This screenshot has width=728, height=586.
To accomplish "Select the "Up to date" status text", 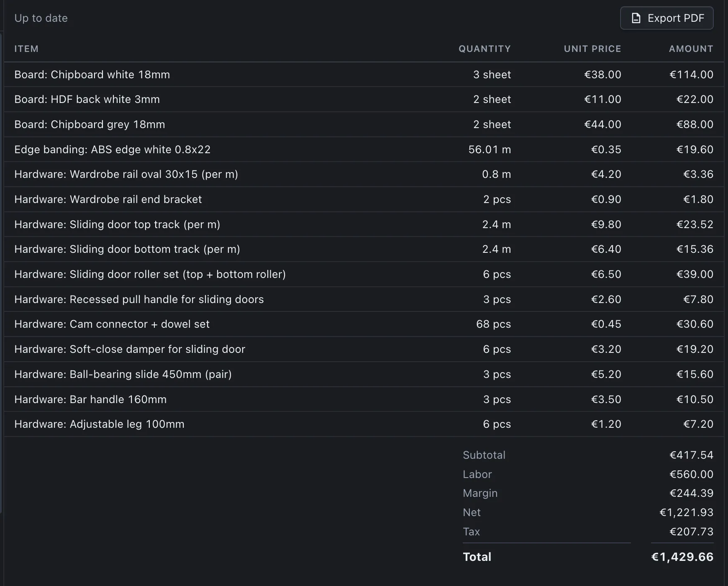I will point(41,18).
